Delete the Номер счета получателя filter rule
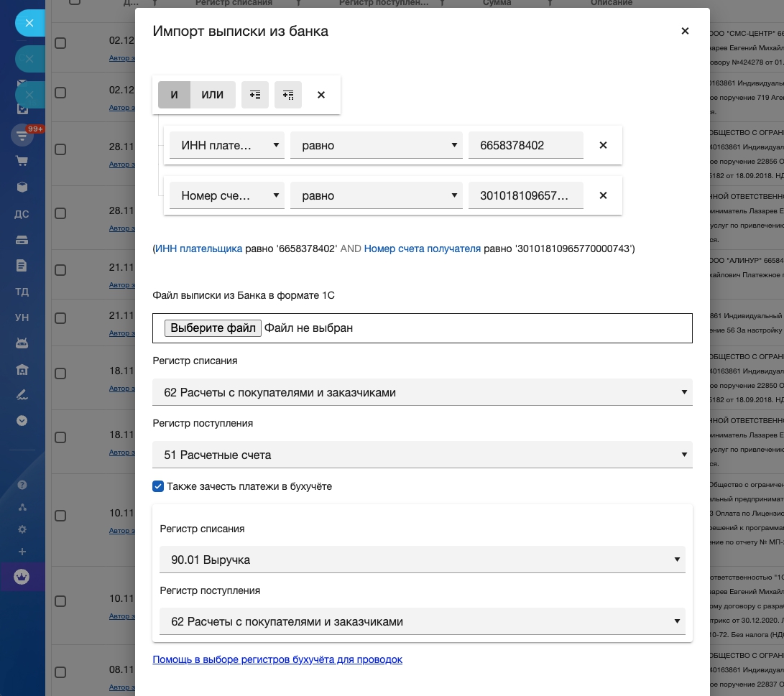The height and width of the screenshot is (696, 784). click(x=603, y=195)
